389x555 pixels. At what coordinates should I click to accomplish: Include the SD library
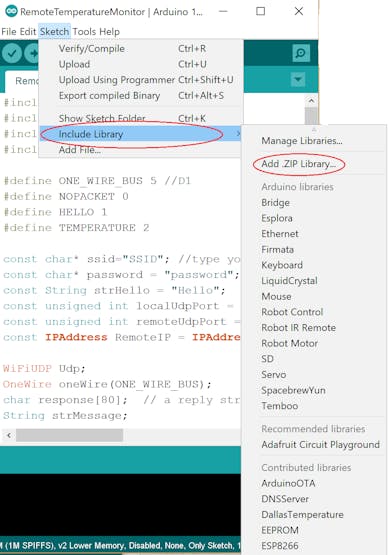267,359
